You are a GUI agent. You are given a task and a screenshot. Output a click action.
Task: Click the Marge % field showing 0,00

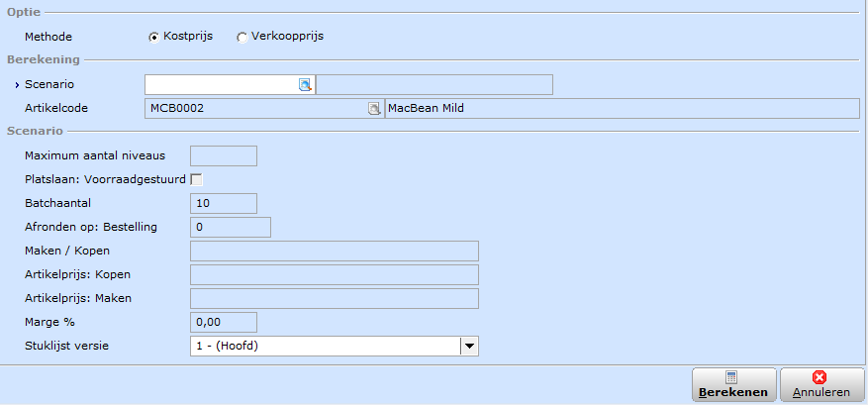pyautogui.click(x=224, y=323)
